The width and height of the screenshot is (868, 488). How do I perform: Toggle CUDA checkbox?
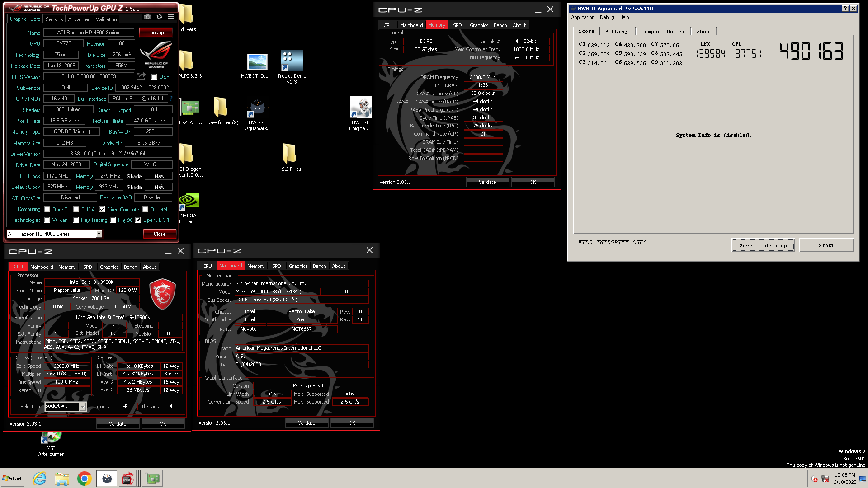[x=76, y=210]
